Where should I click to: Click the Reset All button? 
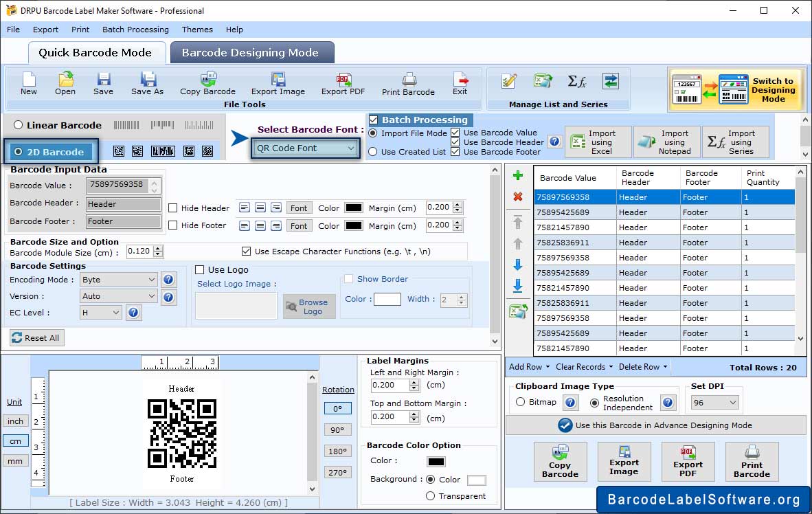click(37, 338)
